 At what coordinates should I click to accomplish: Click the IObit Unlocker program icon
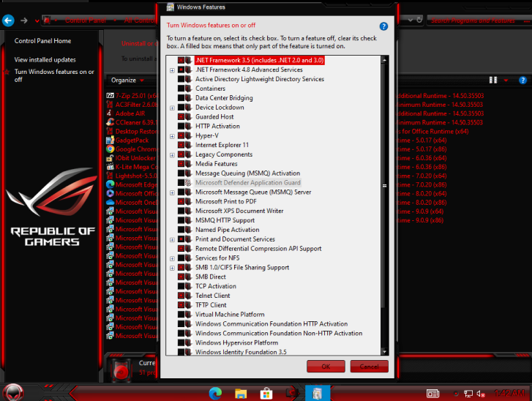[110, 158]
